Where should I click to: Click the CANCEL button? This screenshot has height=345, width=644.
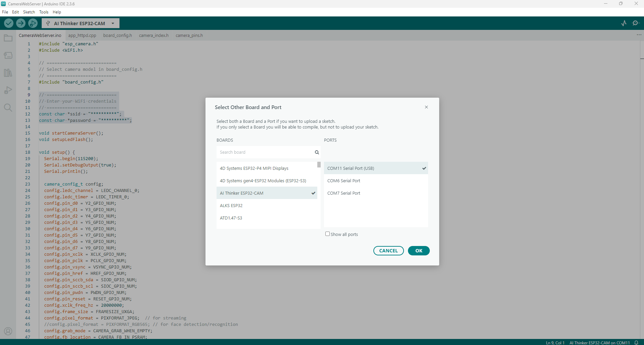click(x=388, y=251)
